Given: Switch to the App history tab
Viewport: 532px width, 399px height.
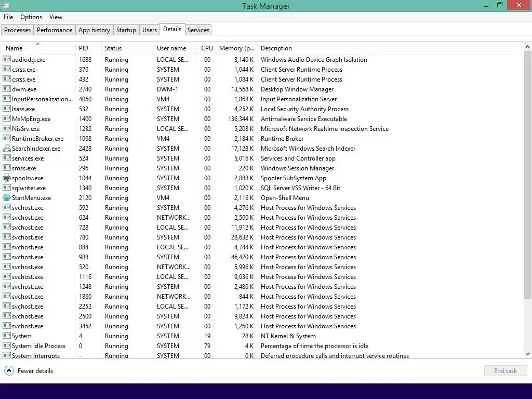Looking at the screenshot, I should coord(95,30).
